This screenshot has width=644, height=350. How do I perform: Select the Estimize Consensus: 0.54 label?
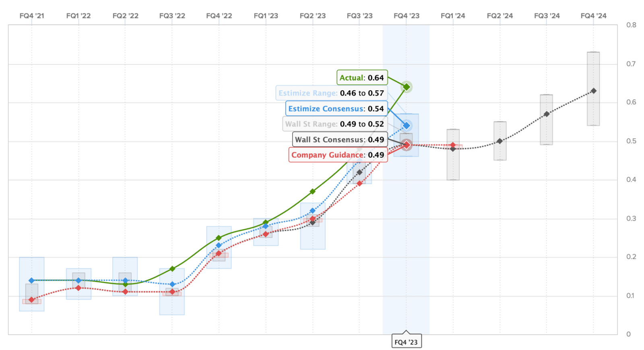336,109
